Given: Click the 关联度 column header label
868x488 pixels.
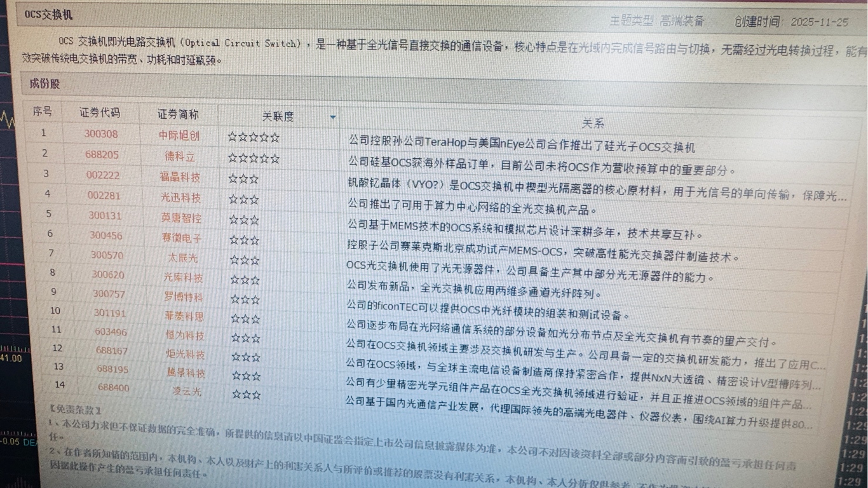Looking at the screenshot, I should (278, 116).
